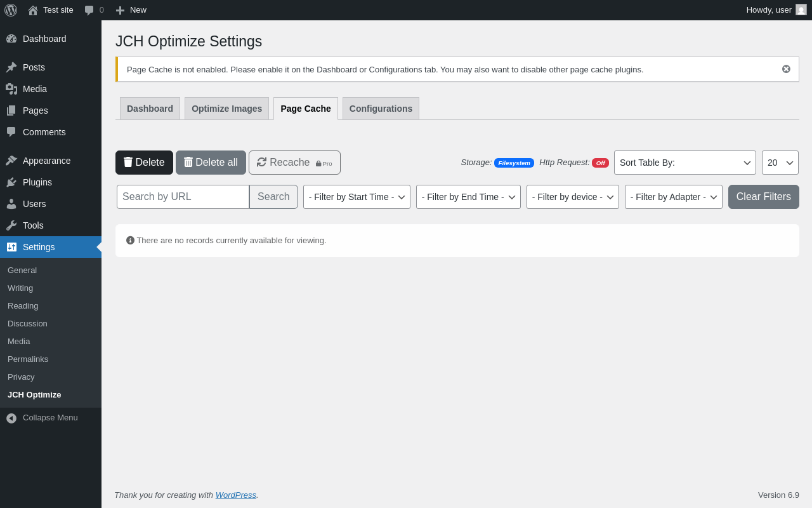Expand Filter by Start Time dropdown
812x508 pixels.
tap(357, 197)
